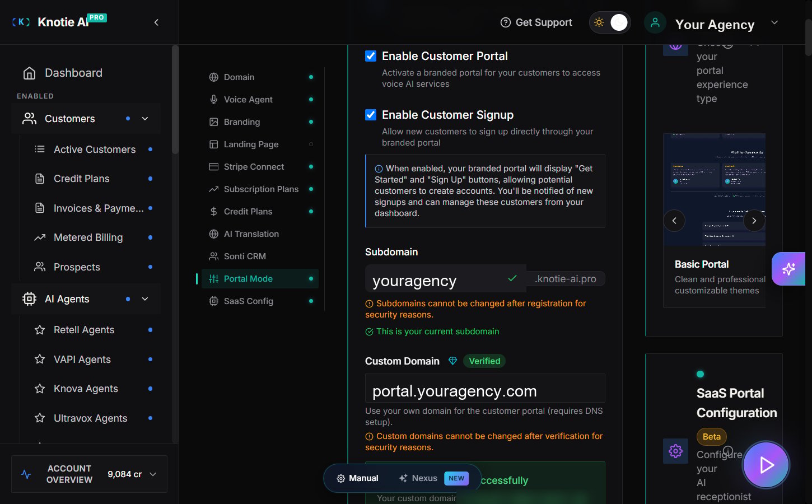Uncheck Enable Customer Portal checkbox

[x=371, y=56]
